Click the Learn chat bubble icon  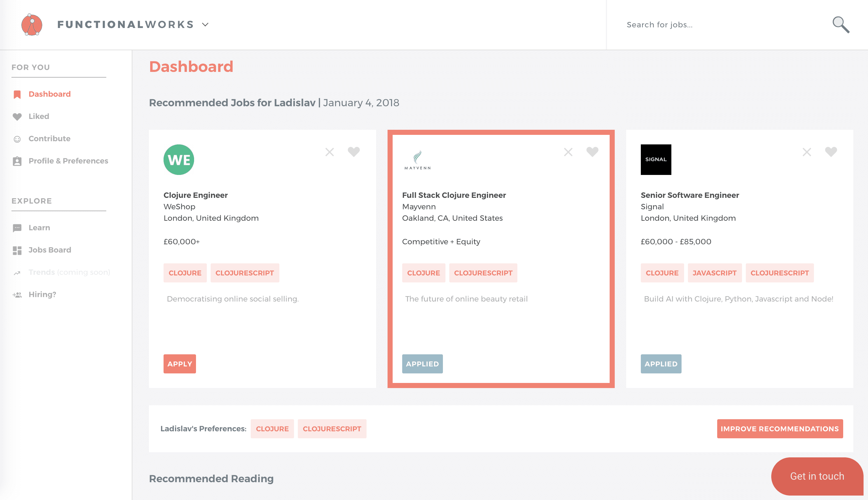coord(17,228)
